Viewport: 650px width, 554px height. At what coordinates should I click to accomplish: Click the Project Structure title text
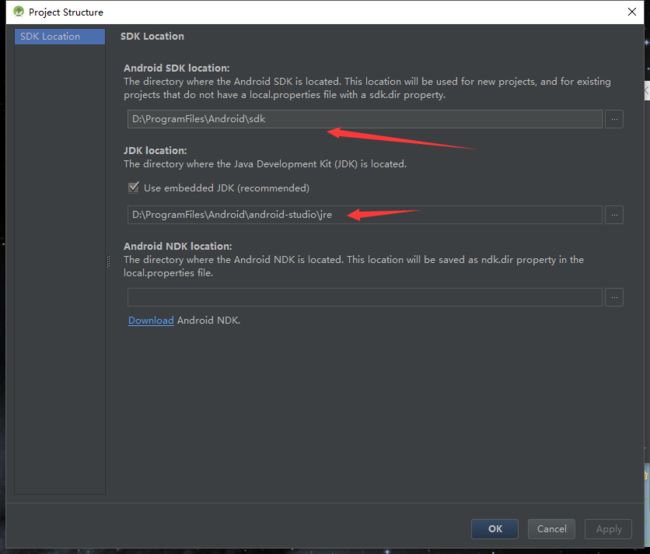pyautogui.click(x=66, y=12)
